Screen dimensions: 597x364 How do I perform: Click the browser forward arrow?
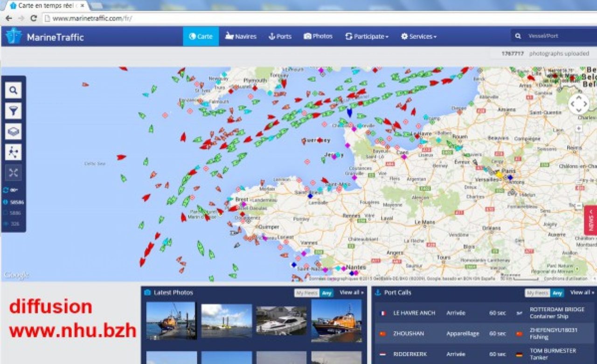tap(21, 18)
